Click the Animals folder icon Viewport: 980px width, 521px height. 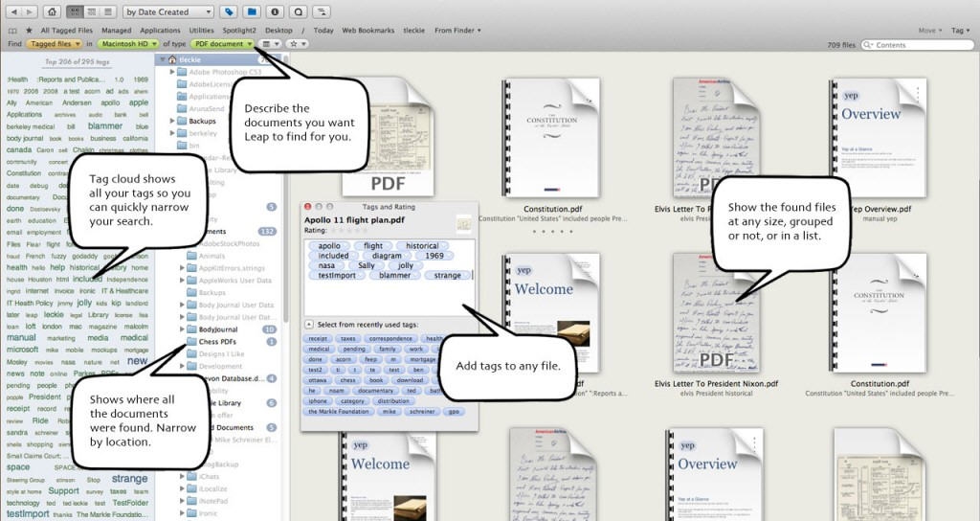(x=191, y=256)
